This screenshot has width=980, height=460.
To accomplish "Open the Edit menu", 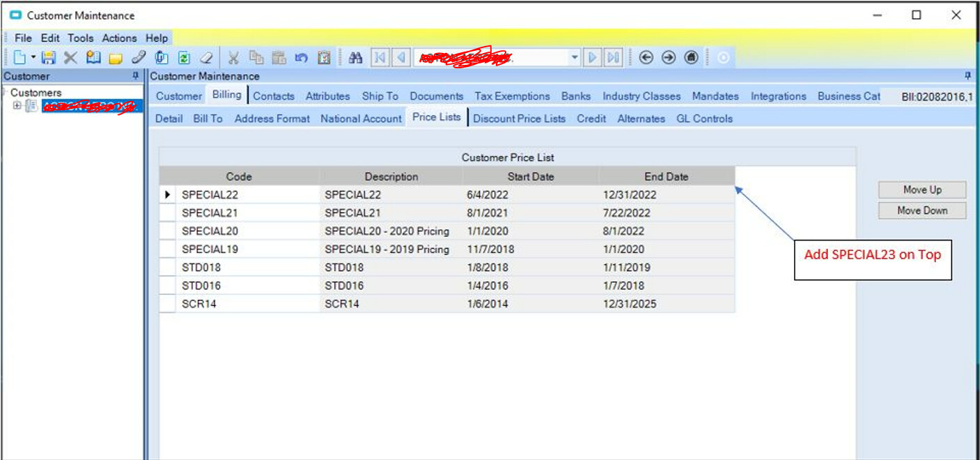I will point(50,38).
